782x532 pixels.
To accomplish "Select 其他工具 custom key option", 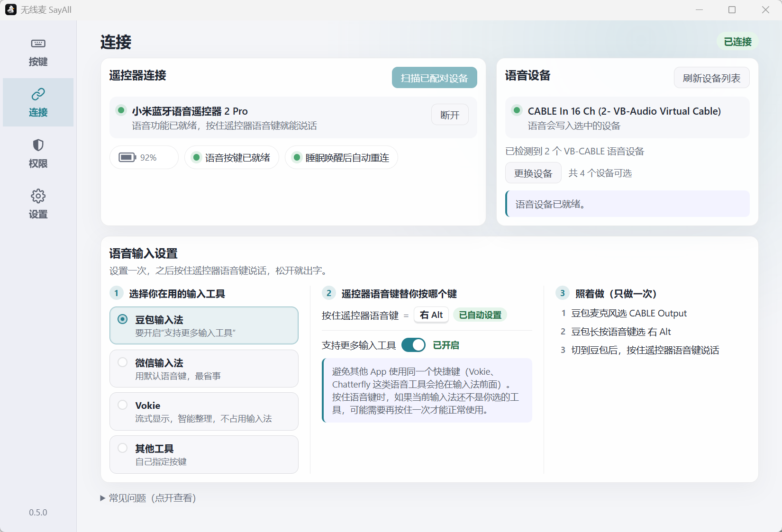I will point(204,454).
